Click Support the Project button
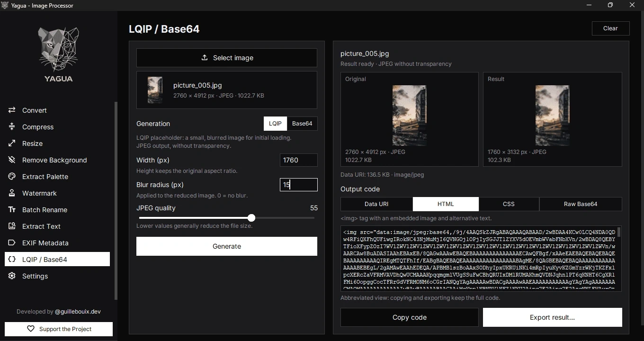Viewport: 644px width, 341px height. [x=59, y=329]
